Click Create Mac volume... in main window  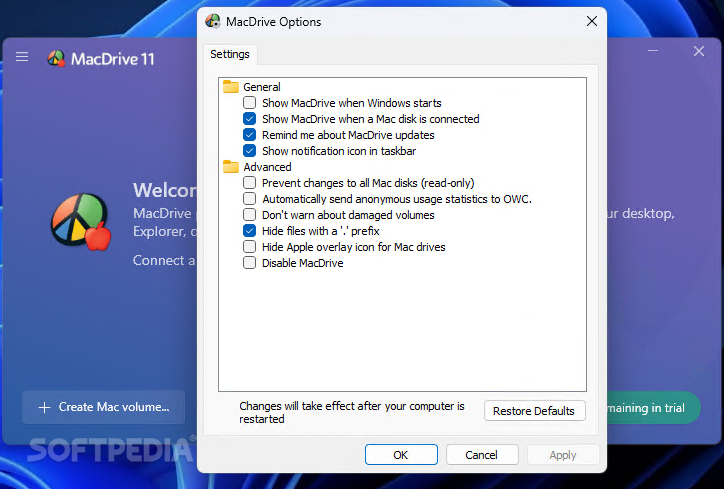click(104, 407)
